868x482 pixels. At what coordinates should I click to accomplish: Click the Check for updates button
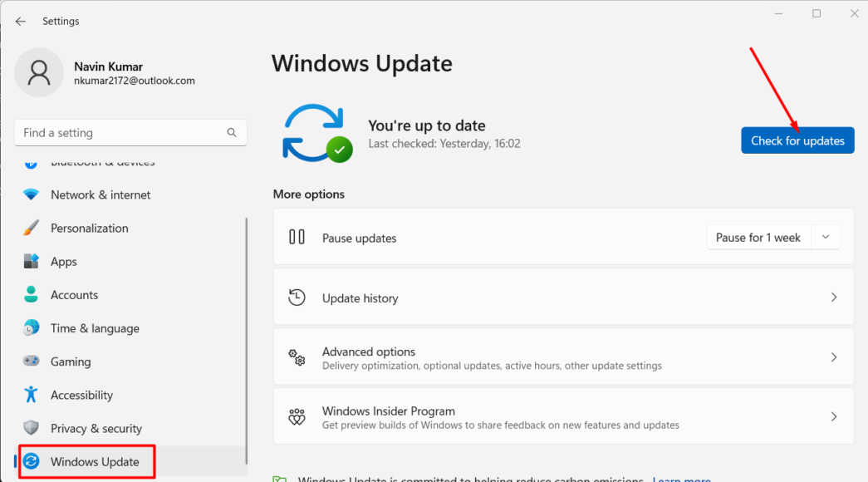click(797, 140)
